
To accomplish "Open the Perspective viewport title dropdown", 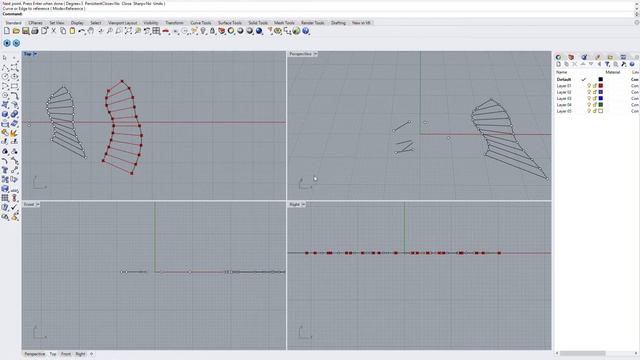I will 316,54.
